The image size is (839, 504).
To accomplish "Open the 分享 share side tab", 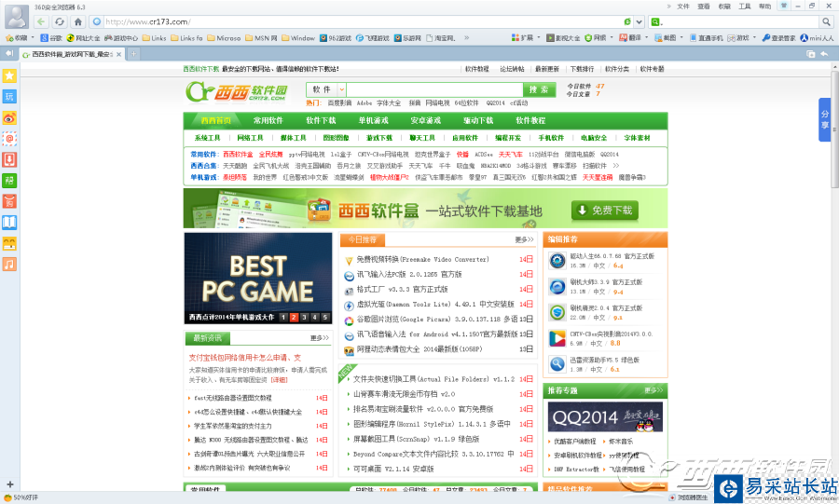I will [x=824, y=120].
